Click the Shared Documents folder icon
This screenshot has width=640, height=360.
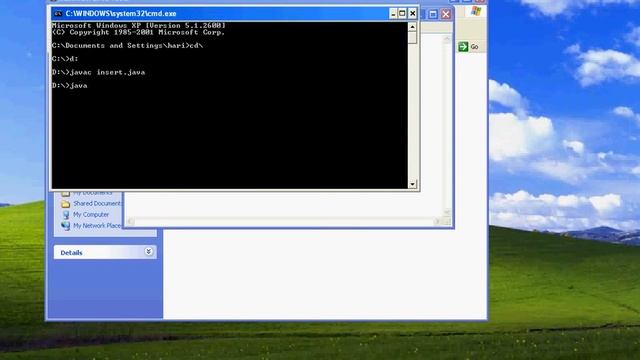point(65,203)
